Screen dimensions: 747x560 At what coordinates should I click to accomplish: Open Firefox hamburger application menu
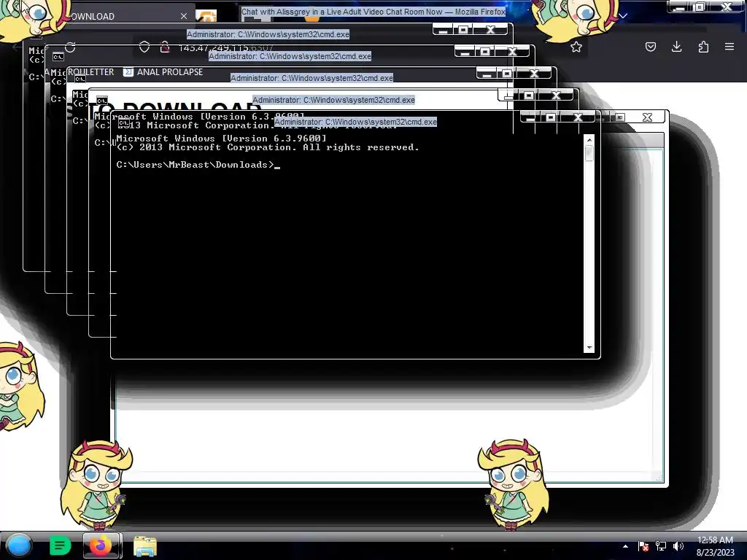tap(729, 47)
